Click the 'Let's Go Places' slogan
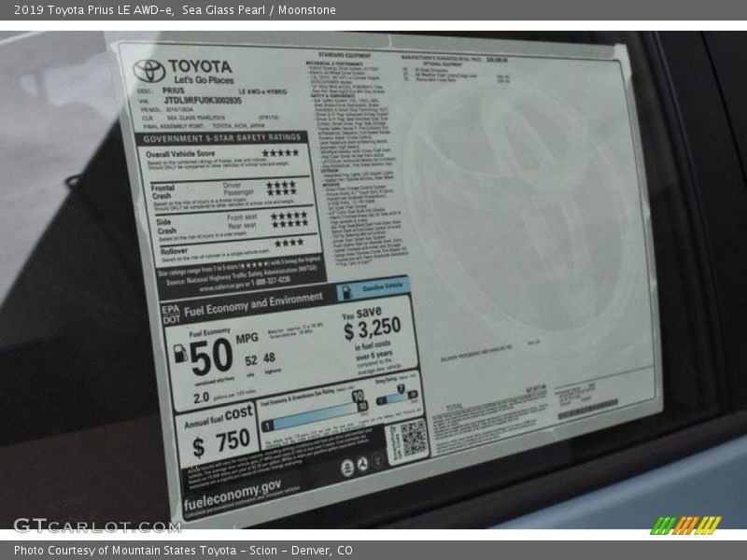747x560 pixels. coord(204,80)
